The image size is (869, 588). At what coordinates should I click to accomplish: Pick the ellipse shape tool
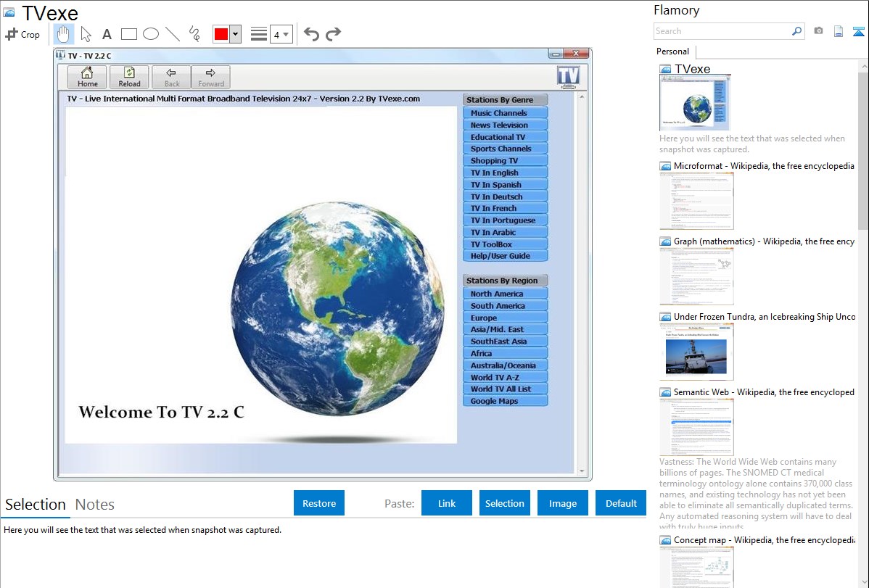151,34
